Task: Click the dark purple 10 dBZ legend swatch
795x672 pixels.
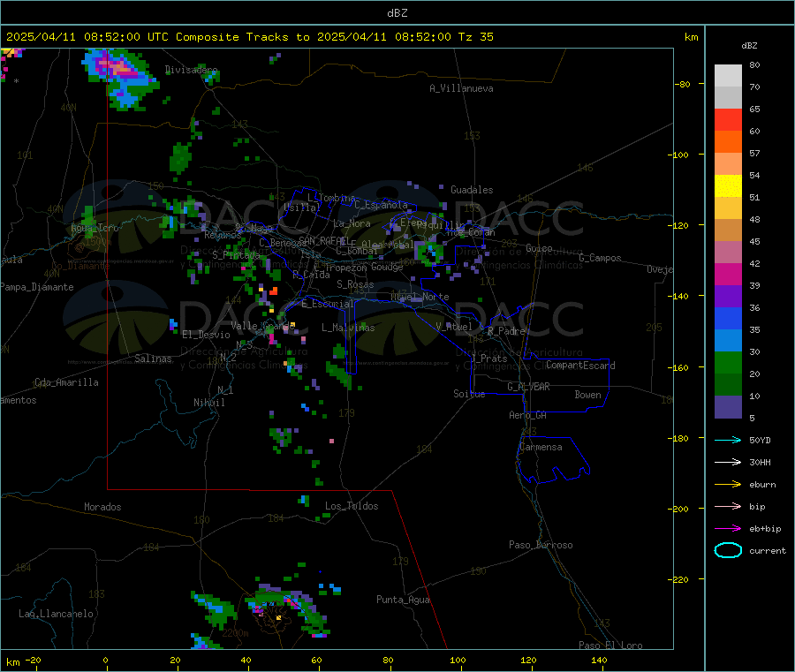Action: click(x=728, y=407)
